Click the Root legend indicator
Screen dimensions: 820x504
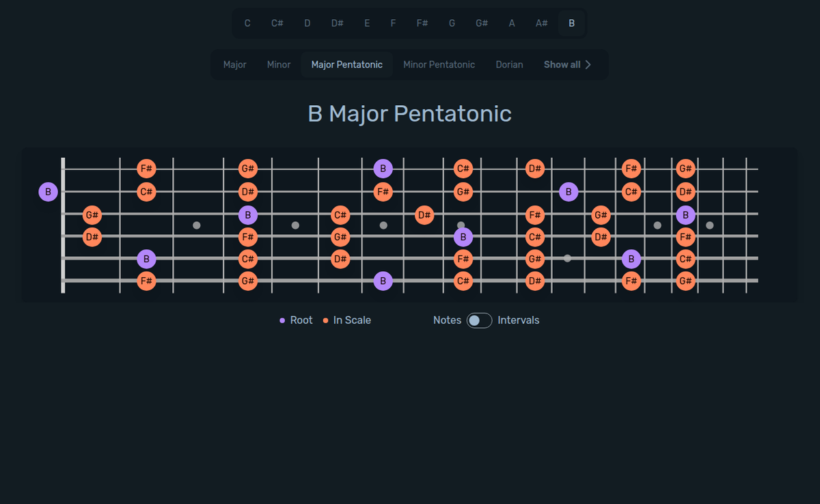click(283, 320)
